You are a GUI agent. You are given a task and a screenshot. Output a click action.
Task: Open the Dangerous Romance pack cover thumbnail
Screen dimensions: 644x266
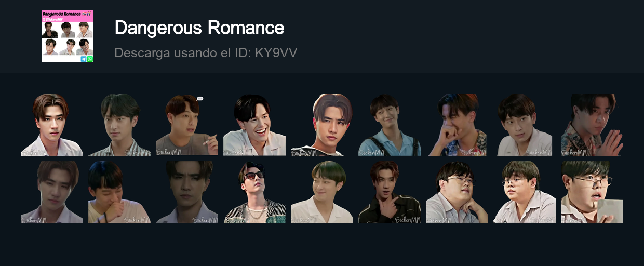click(x=68, y=36)
